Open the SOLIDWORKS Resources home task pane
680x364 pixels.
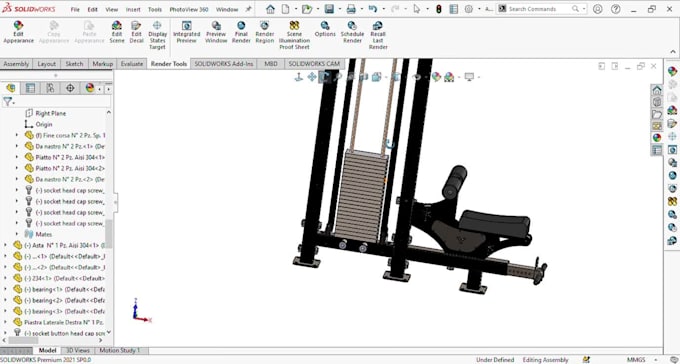[657, 90]
